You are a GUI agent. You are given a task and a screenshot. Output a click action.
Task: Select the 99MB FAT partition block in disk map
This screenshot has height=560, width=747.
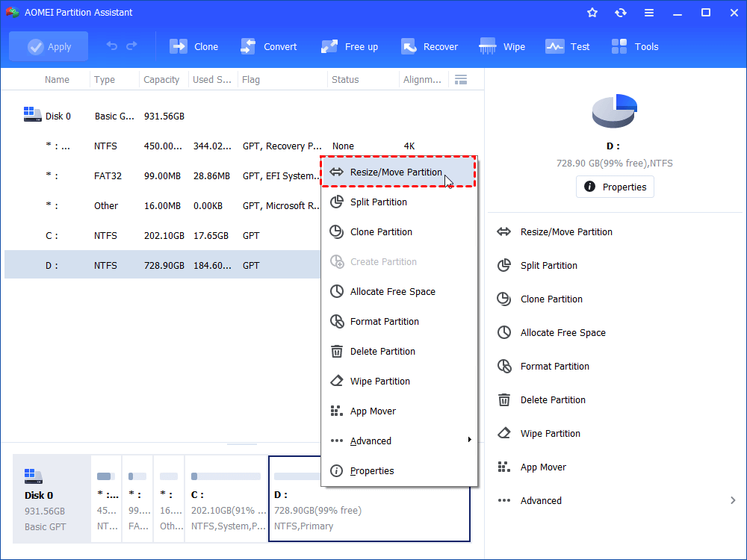[x=137, y=499]
